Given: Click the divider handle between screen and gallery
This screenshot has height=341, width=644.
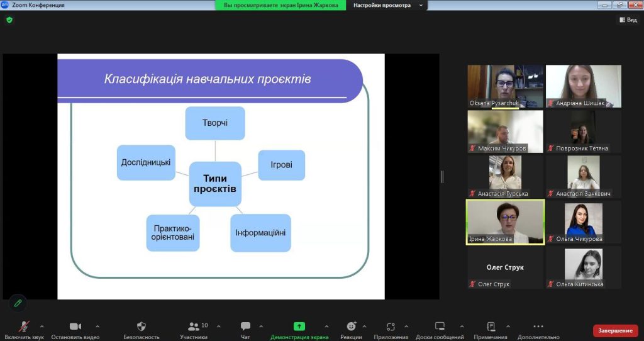Looking at the screenshot, I should (x=442, y=177).
